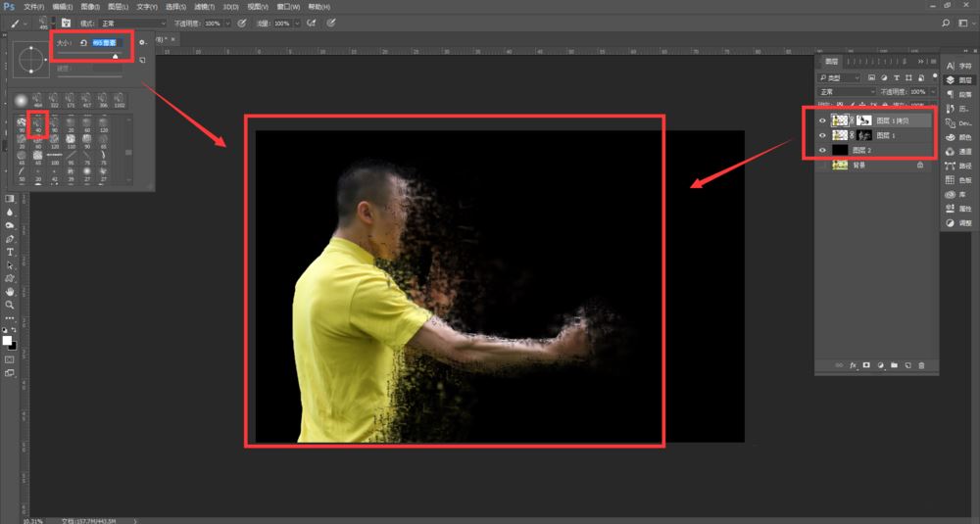The height and width of the screenshot is (524, 980).
Task: Select the Pen tool
Action: coord(10,238)
